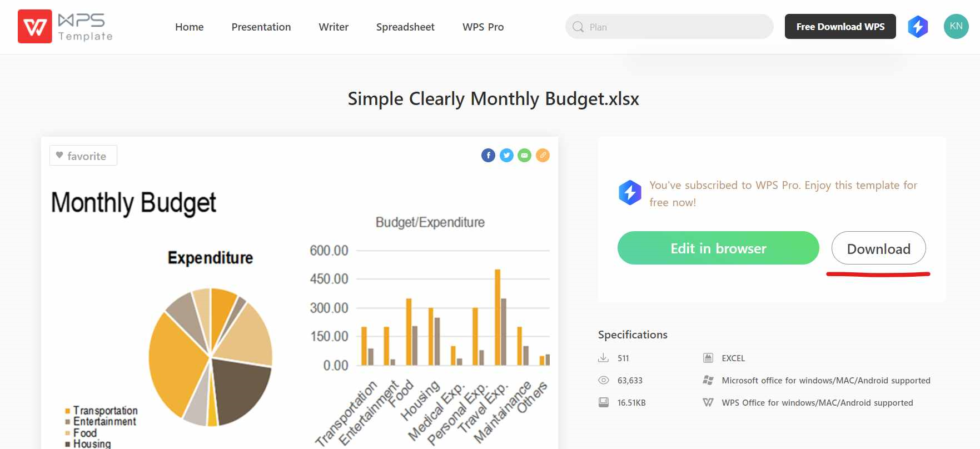Image resolution: width=980 pixels, height=449 pixels.
Task: Click the WPS Template logo
Action: [66, 27]
